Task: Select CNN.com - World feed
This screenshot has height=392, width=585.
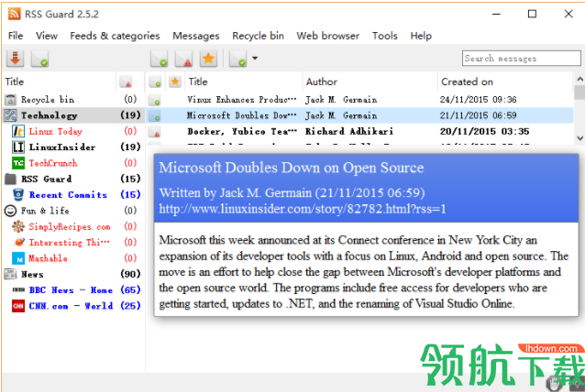Action: 73,306
